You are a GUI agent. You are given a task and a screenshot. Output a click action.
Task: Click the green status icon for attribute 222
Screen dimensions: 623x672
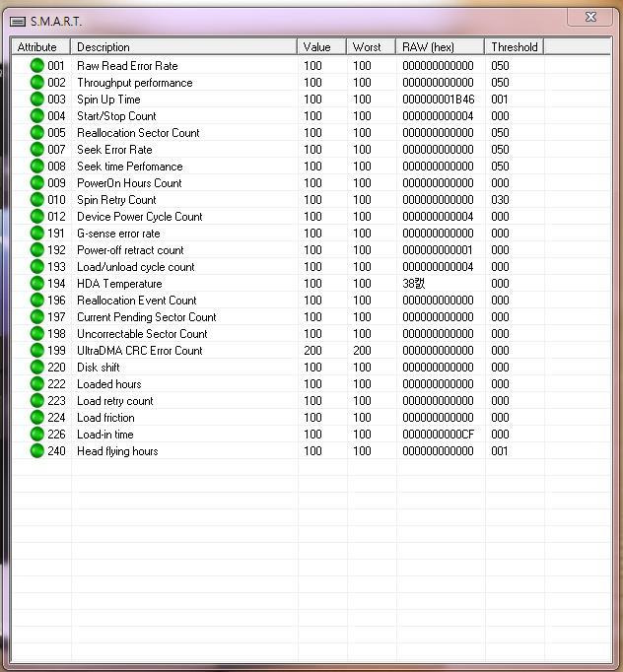tap(37, 383)
